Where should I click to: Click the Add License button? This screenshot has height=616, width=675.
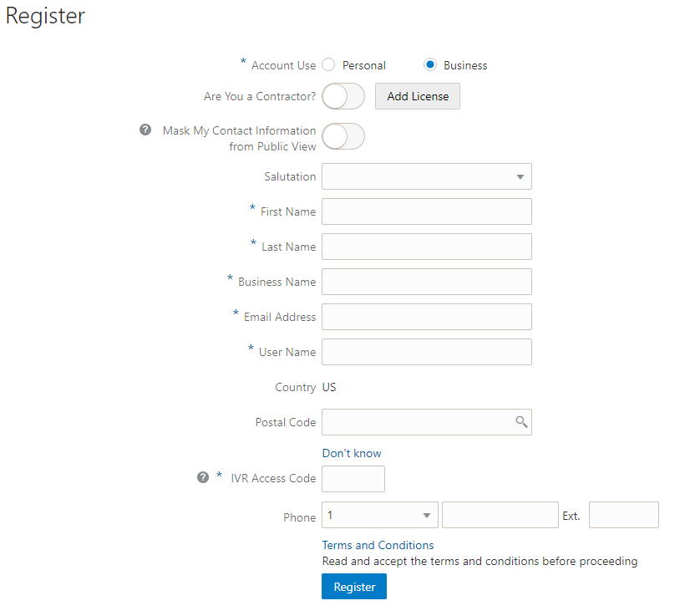click(x=417, y=96)
